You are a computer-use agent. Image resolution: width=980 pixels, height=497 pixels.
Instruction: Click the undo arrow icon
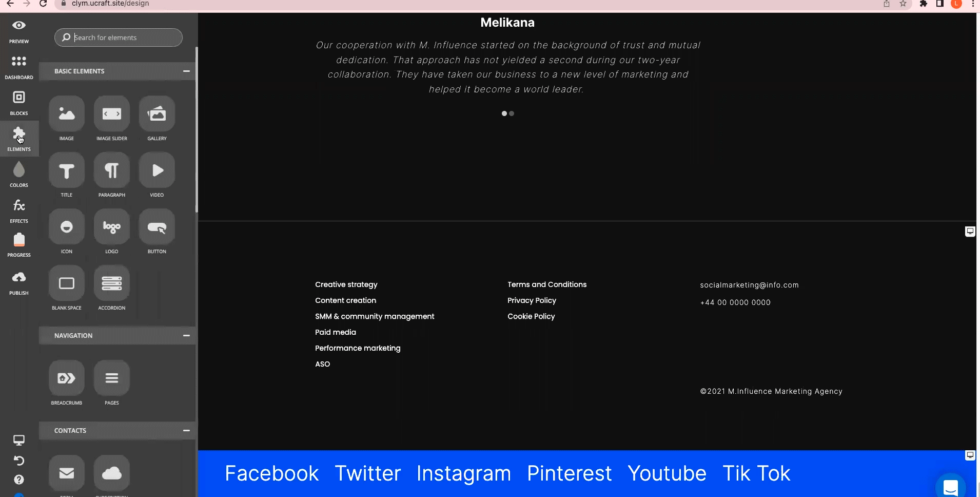click(x=19, y=460)
